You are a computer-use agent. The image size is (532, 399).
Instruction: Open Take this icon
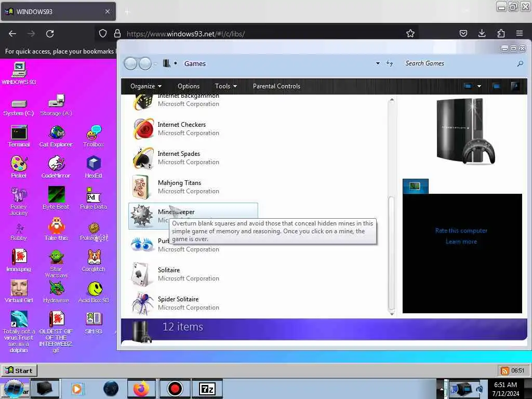coord(56,229)
